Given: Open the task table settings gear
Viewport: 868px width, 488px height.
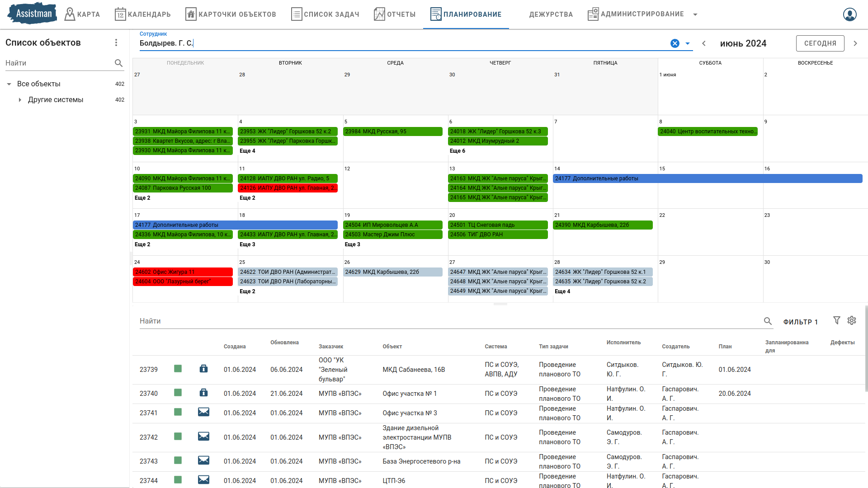Looking at the screenshot, I should point(852,320).
